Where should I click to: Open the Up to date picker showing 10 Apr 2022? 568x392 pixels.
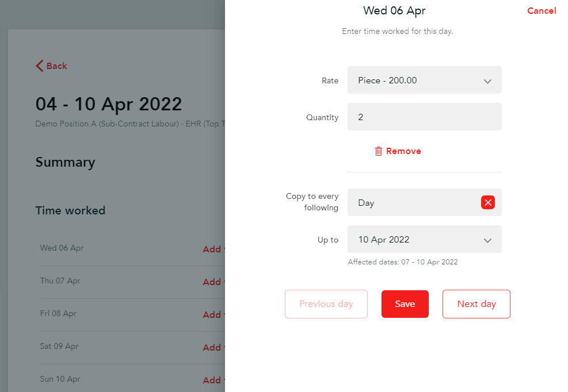pyautogui.click(x=424, y=239)
